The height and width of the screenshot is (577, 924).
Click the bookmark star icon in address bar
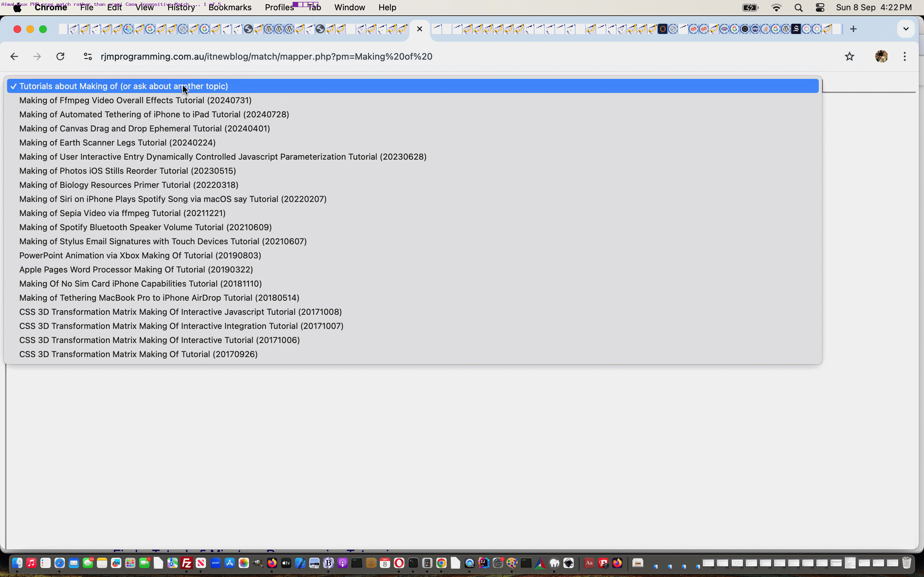pyautogui.click(x=850, y=56)
